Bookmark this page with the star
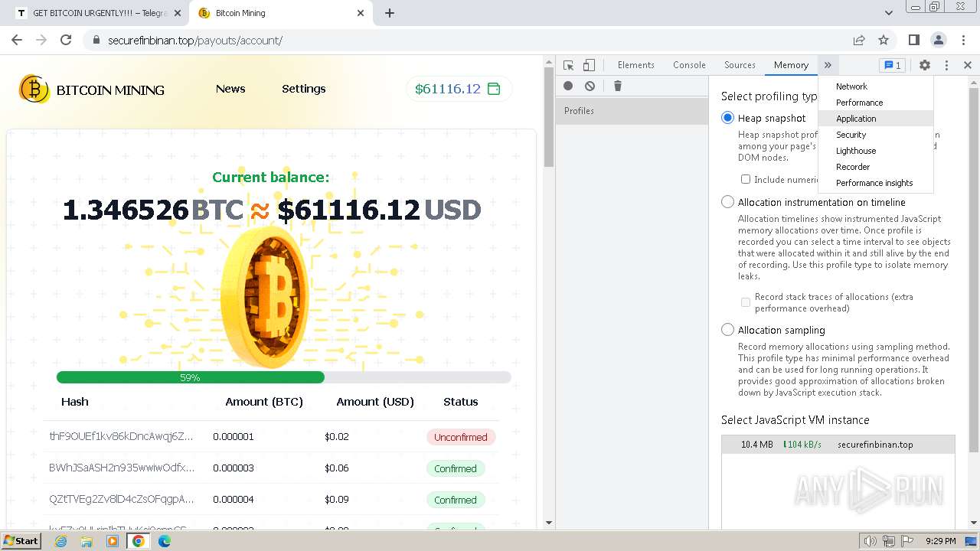Screen dimensions: 980x551 (884, 40)
